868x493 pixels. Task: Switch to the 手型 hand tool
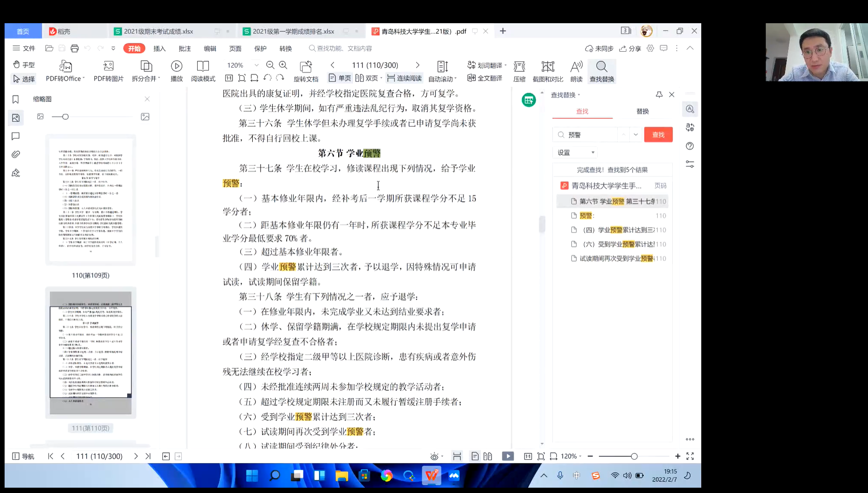coord(24,65)
